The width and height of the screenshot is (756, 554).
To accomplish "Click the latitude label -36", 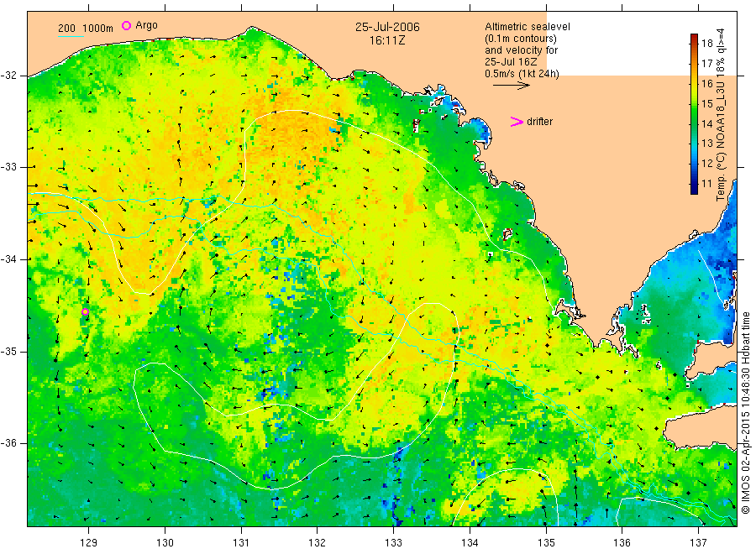I will (x=8, y=442).
